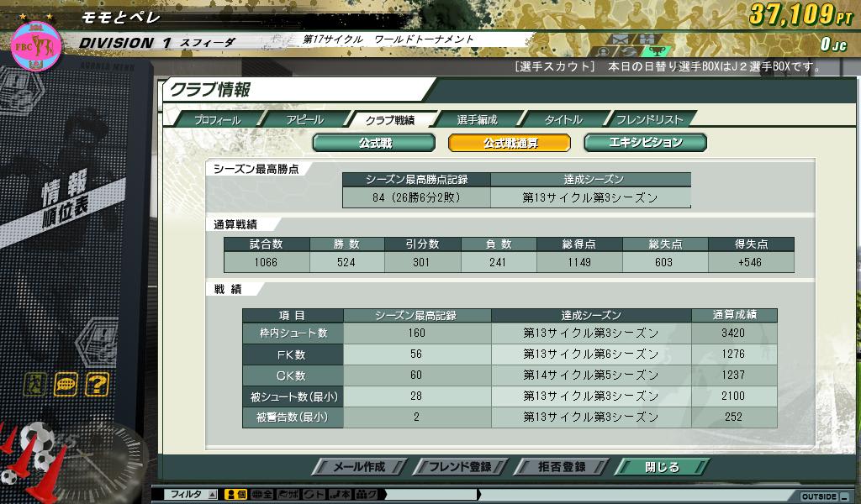Switch to the フレンドリスト tab
Screen dimensions: 861x504
[x=649, y=120]
